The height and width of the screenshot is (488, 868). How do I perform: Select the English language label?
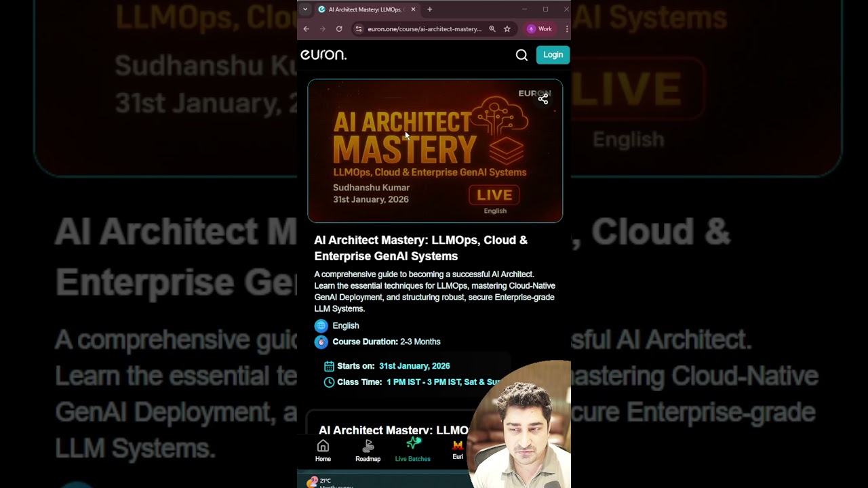point(346,326)
